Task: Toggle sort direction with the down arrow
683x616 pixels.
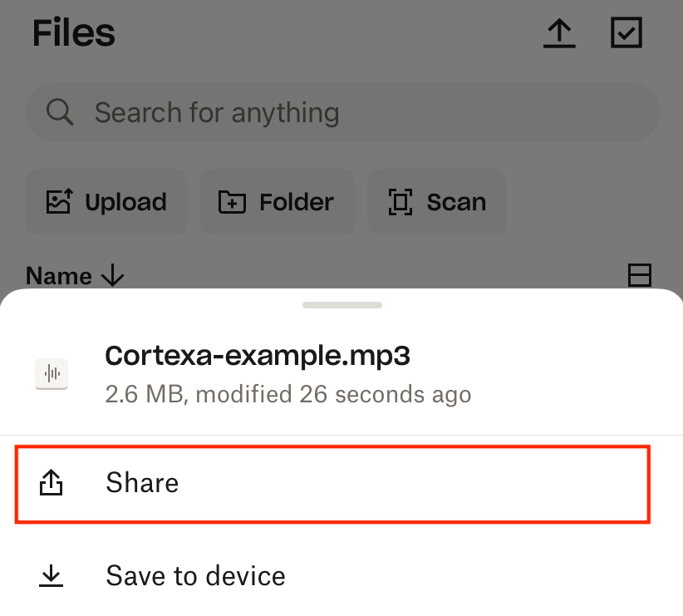Action: coord(112,276)
